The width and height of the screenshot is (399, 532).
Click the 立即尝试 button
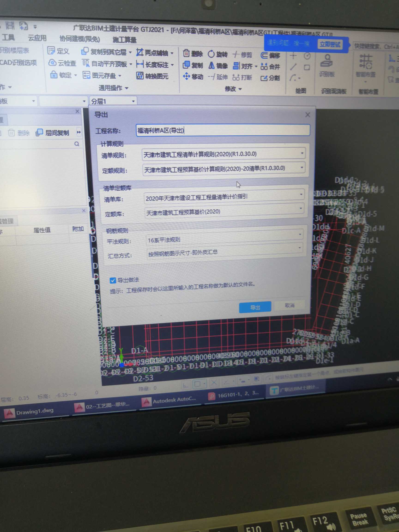click(x=330, y=45)
